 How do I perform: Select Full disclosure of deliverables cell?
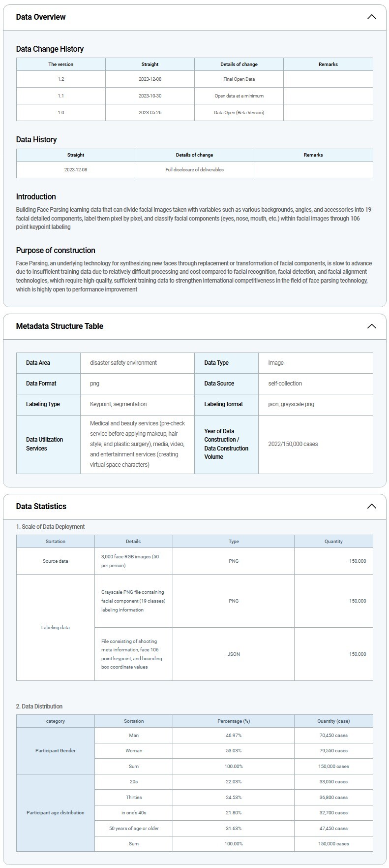point(194,170)
